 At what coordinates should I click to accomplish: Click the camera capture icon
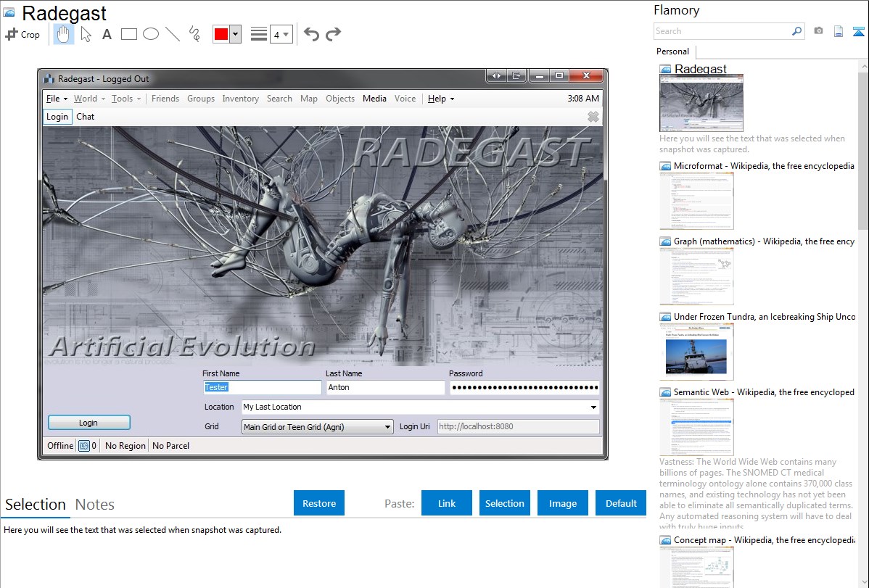pos(818,31)
